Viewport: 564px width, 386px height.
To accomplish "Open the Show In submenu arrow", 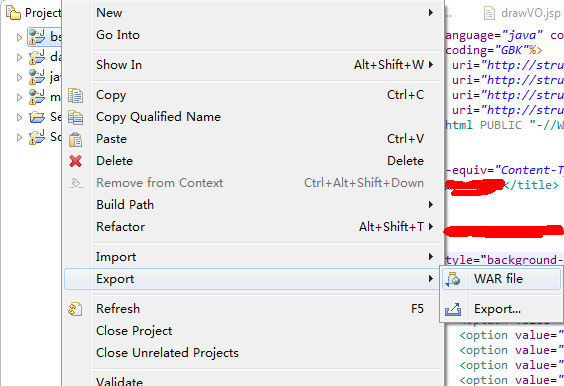I will click(431, 65).
